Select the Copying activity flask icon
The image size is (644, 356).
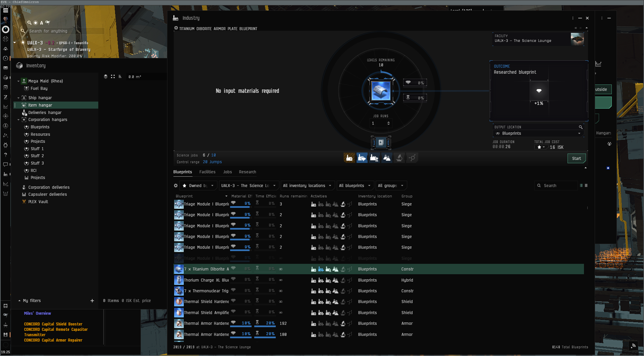[x=387, y=158]
